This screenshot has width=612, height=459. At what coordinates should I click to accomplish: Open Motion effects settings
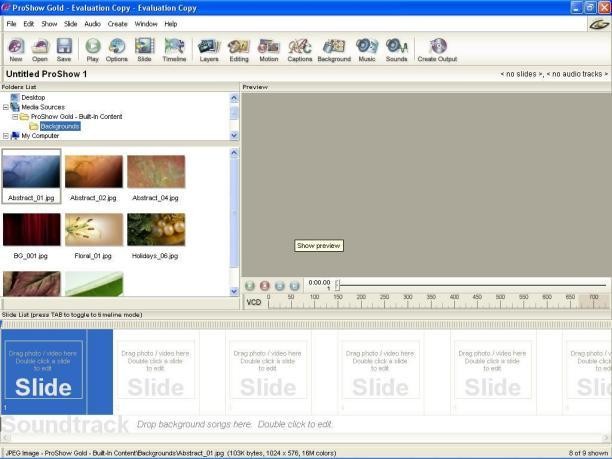coord(269,50)
